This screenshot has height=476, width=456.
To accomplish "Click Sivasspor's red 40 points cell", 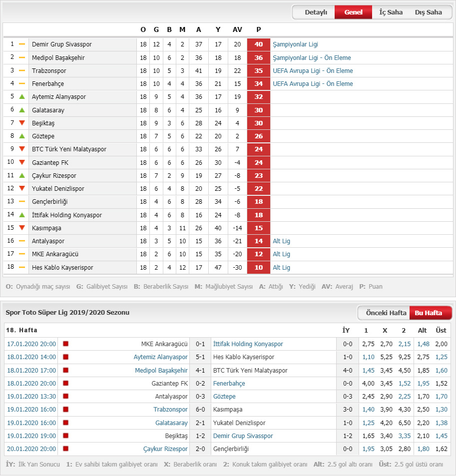I will [259, 44].
